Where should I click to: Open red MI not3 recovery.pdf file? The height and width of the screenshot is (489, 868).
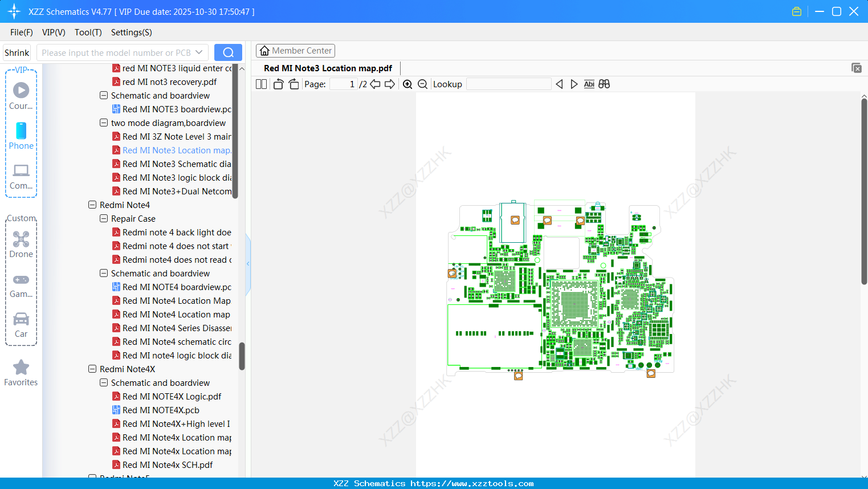pyautogui.click(x=165, y=82)
